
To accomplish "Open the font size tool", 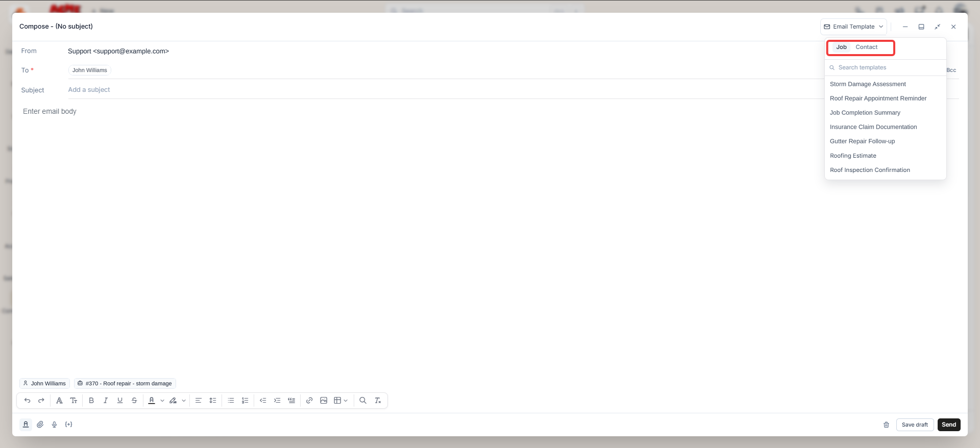I will 73,401.
